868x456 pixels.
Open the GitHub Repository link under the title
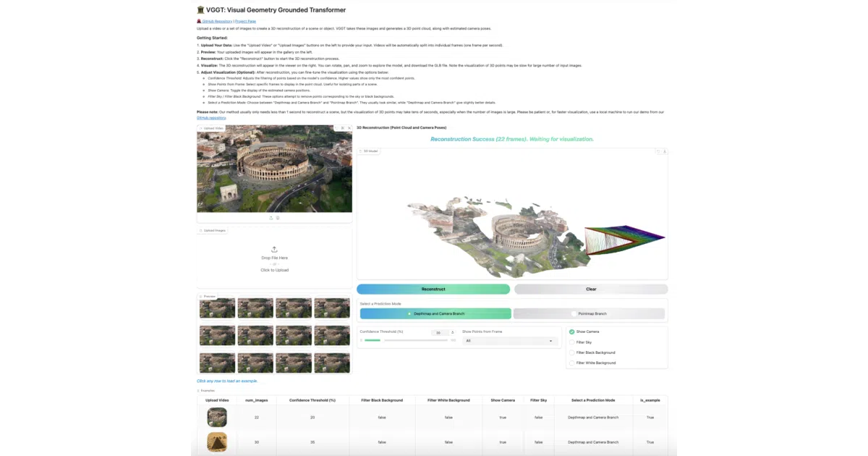click(216, 21)
